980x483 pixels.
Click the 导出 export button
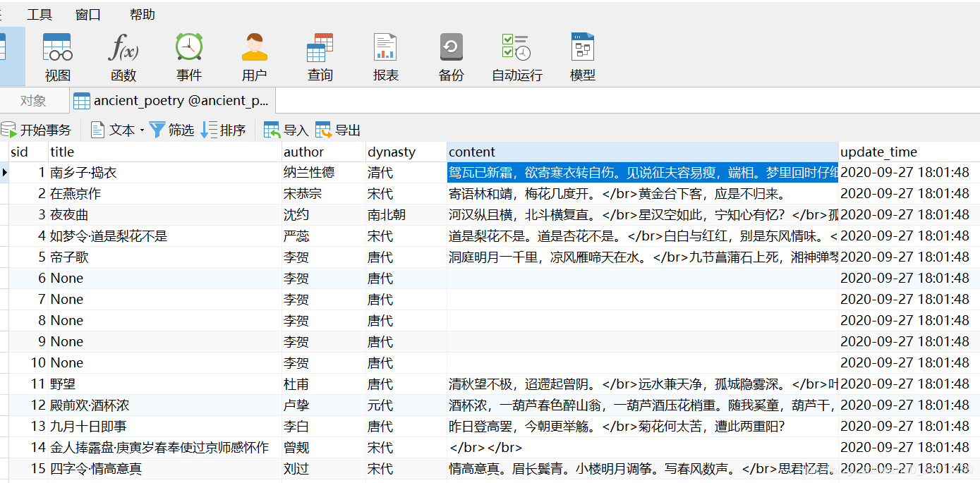[x=338, y=130]
